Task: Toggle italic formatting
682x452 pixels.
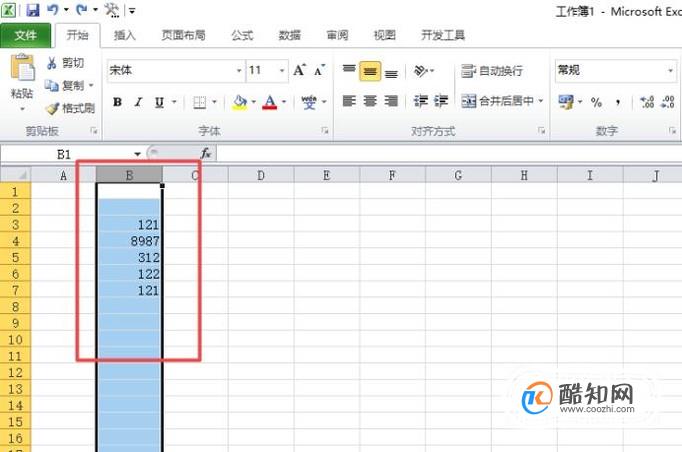Action: [138, 102]
